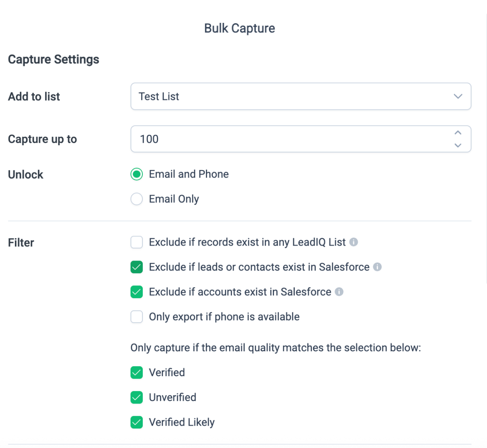Click the Verified Likely label text
Viewport: 487px width, 448px height.
182,422
